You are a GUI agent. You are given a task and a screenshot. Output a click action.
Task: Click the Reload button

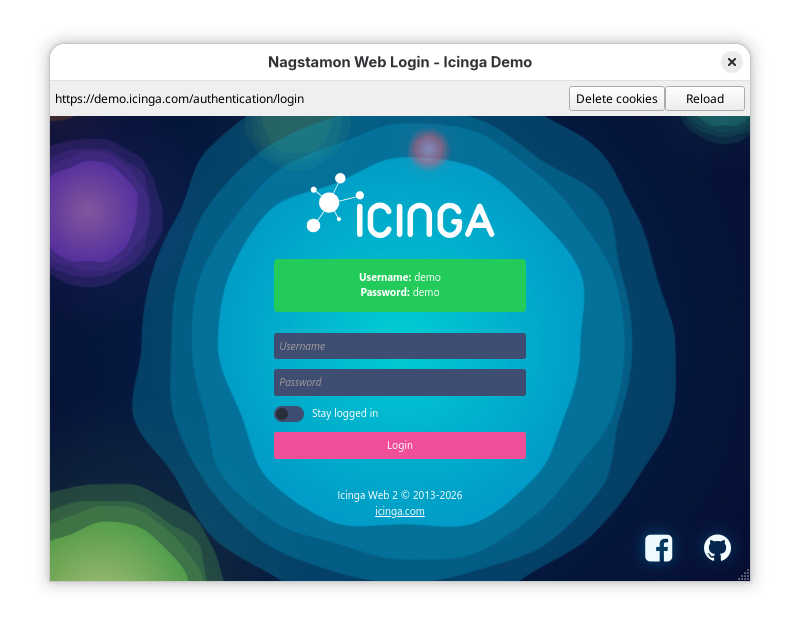[x=705, y=98]
